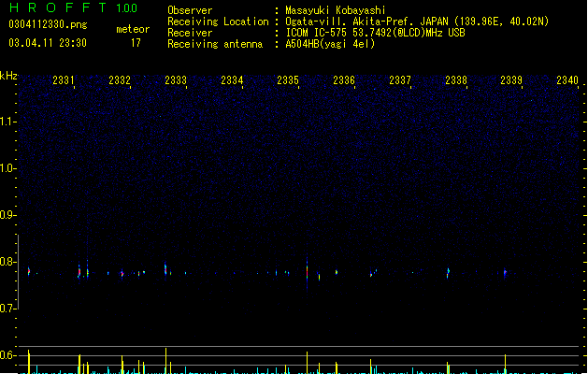Click the 0.9 frequency axis label
Screen dimensions: 588x374
click(x=7, y=215)
